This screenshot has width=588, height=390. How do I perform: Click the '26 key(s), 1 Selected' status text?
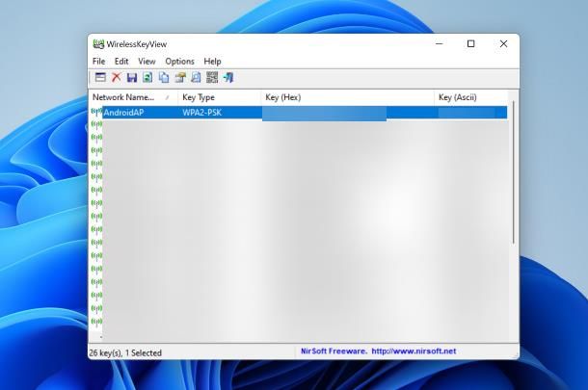tap(125, 352)
